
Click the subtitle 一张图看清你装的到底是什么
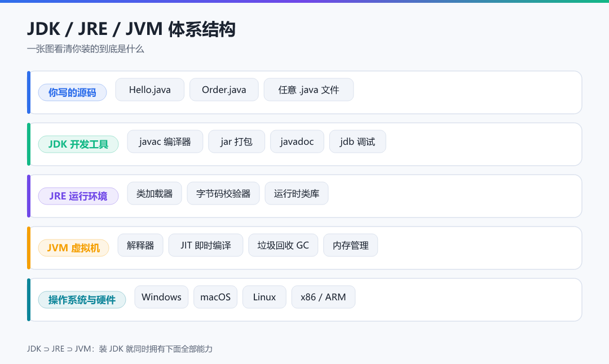tap(86, 49)
